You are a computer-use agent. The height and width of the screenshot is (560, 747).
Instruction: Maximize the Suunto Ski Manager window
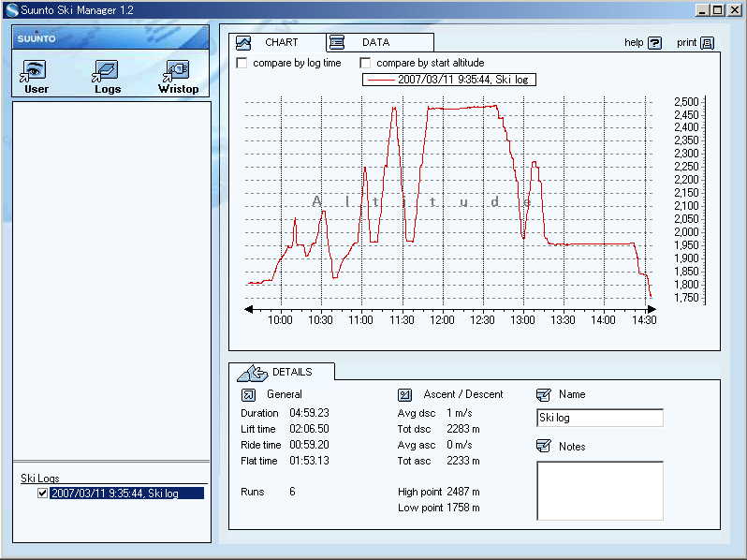[x=717, y=10]
